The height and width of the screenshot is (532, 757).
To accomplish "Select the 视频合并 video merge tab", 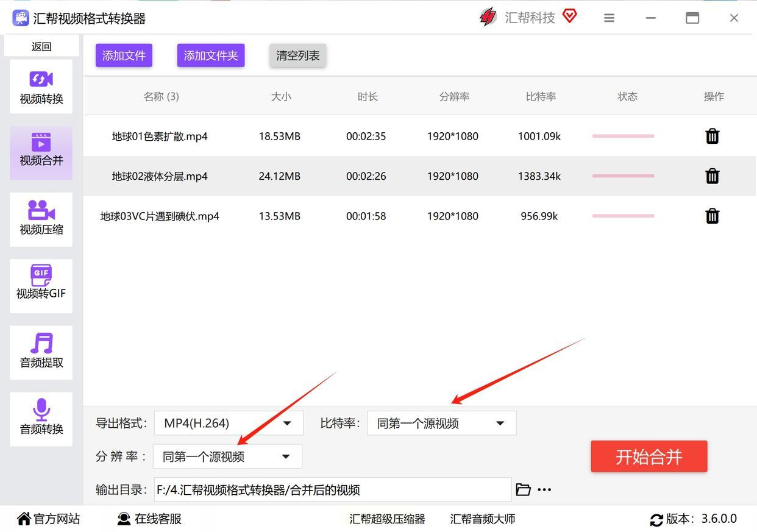I will (x=41, y=152).
